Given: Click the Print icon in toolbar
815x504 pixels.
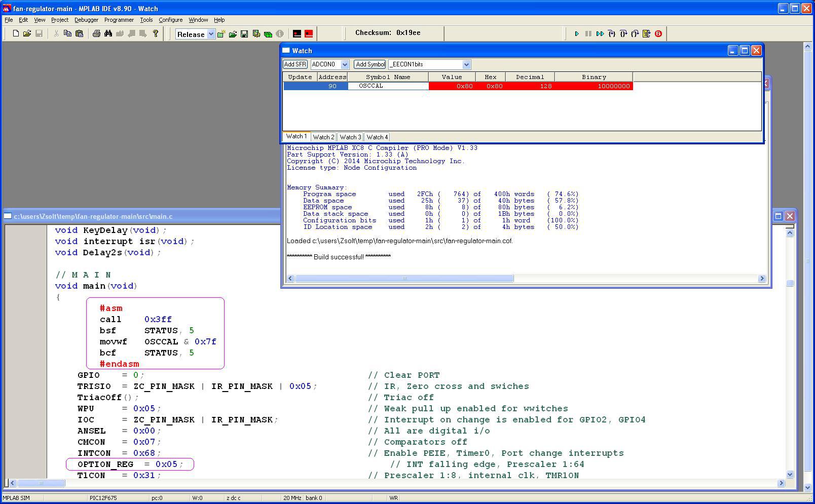Looking at the screenshot, I should point(96,34).
